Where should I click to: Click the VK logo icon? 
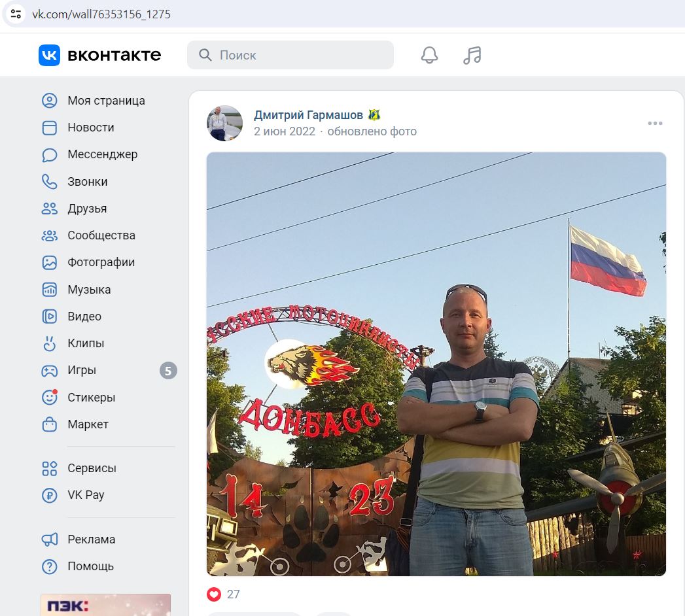49,55
